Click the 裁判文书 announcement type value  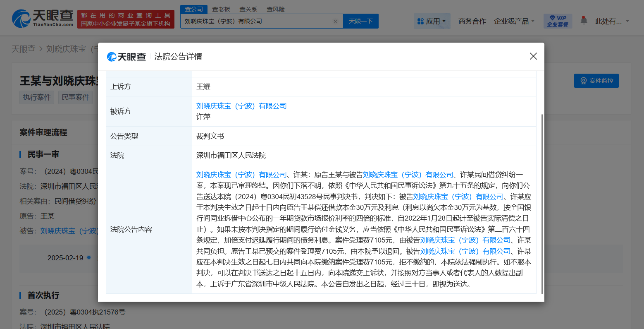click(210, 136)
